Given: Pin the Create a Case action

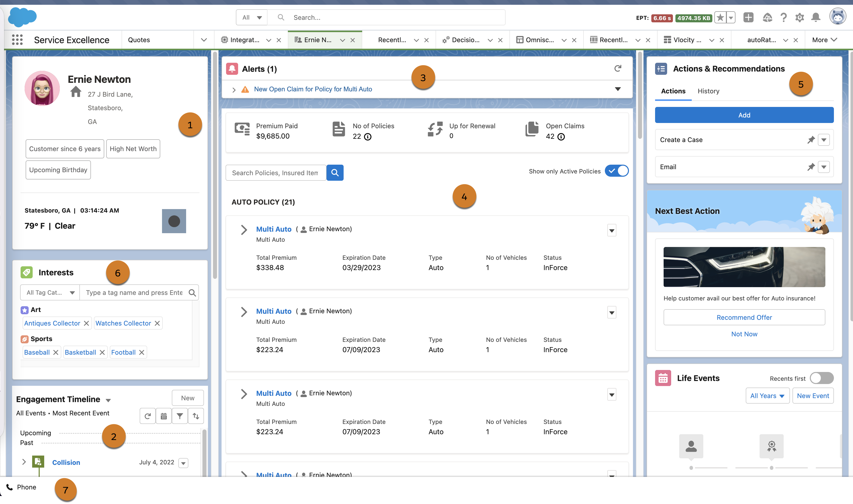Looking at the screenshot, I should tap(811, 140).
